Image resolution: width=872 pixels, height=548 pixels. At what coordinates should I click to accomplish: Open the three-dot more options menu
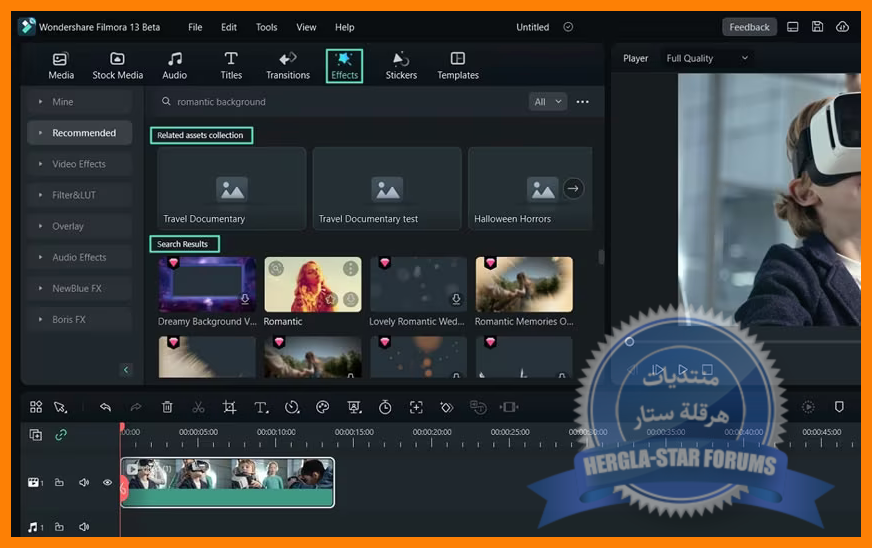point(582,102)
